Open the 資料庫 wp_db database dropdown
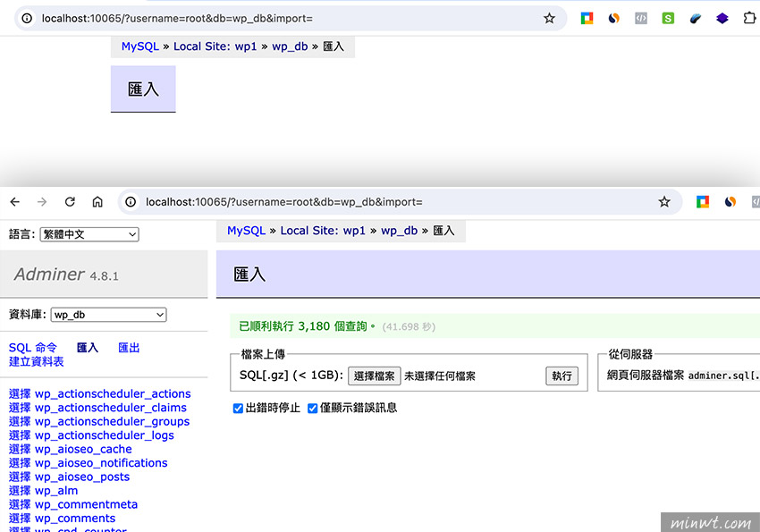 [108, 315]
